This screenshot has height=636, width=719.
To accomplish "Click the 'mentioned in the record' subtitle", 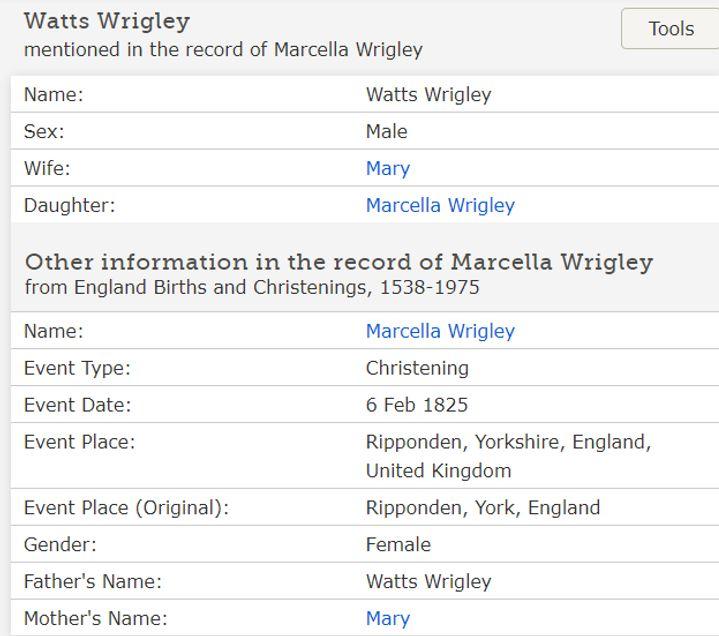I will coord(223,49).
